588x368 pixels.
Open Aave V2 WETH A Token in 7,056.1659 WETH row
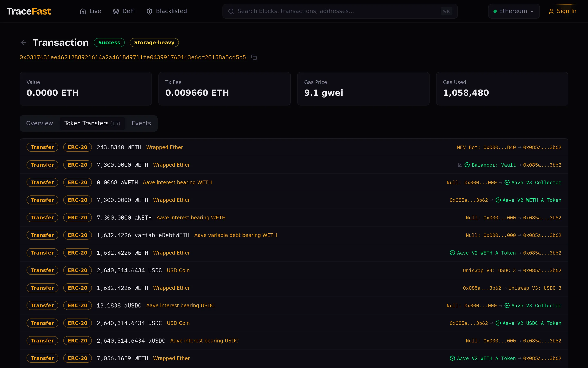point(486,359)
